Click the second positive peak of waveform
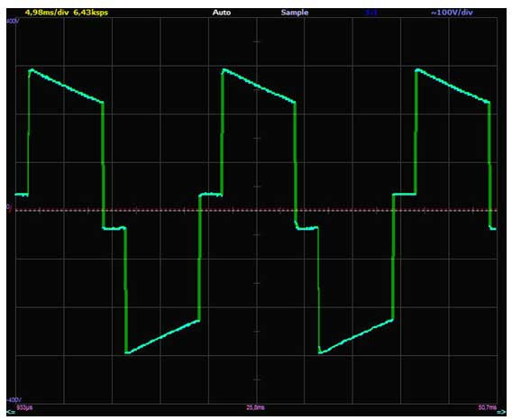Screen dimensions: 512x420 224,70
